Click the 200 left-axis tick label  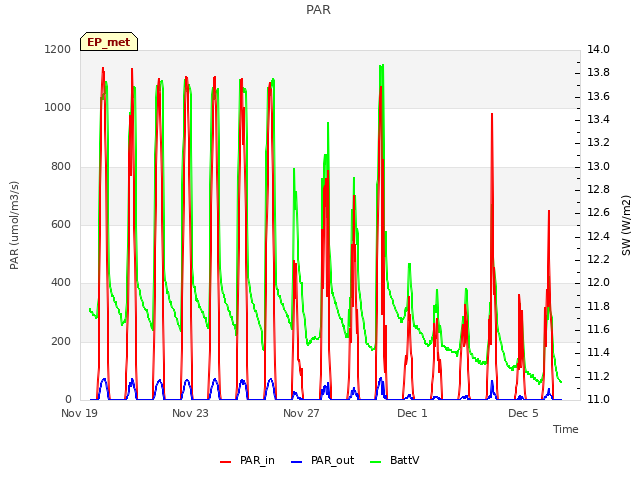coord(61,342)
